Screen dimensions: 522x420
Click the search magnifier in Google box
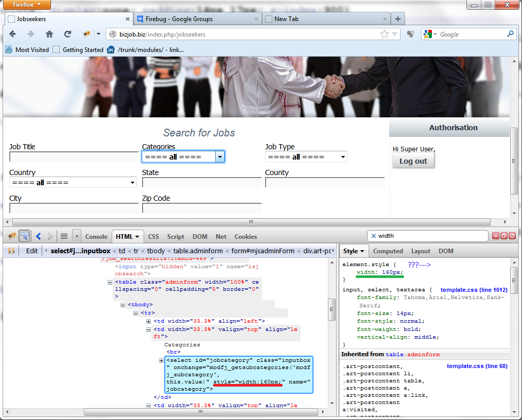[510, 34]
